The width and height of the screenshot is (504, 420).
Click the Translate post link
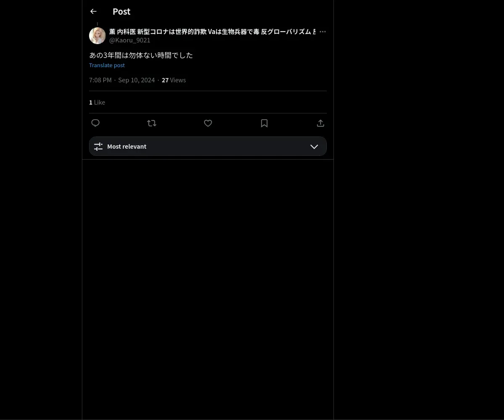[107, 65]
